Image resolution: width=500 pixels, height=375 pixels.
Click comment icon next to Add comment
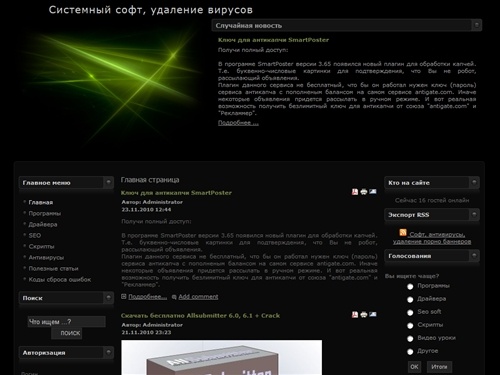174,297
